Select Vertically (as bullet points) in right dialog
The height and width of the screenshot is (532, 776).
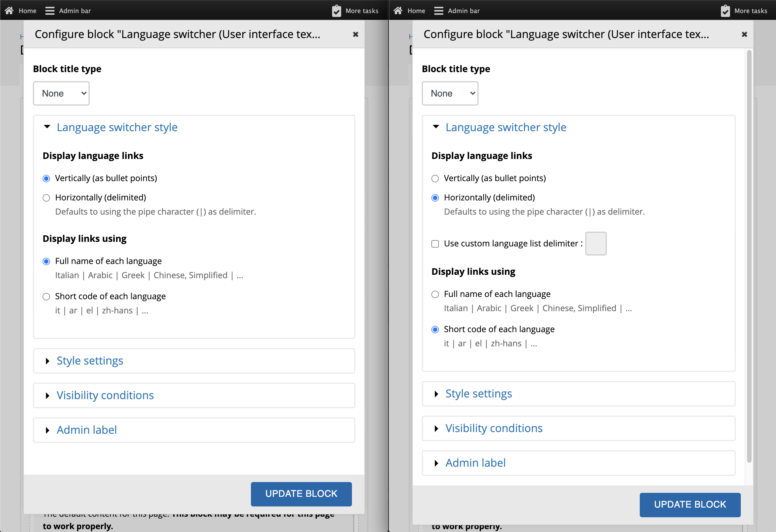click(x=435, y=178)
